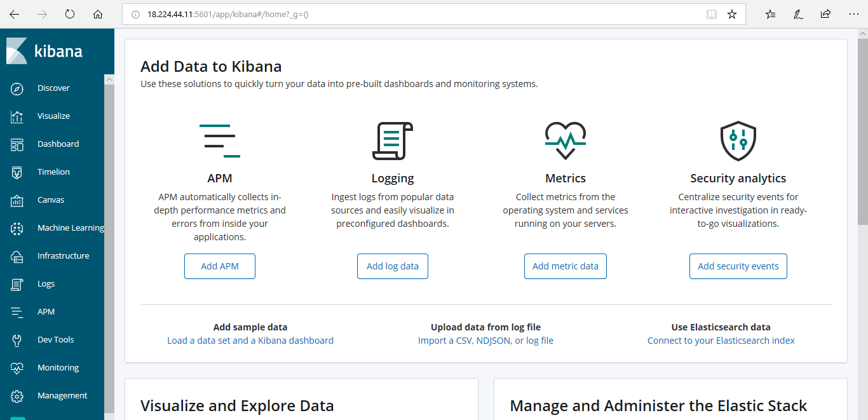
Task: Click Add security events button
Action: point(738,266)
